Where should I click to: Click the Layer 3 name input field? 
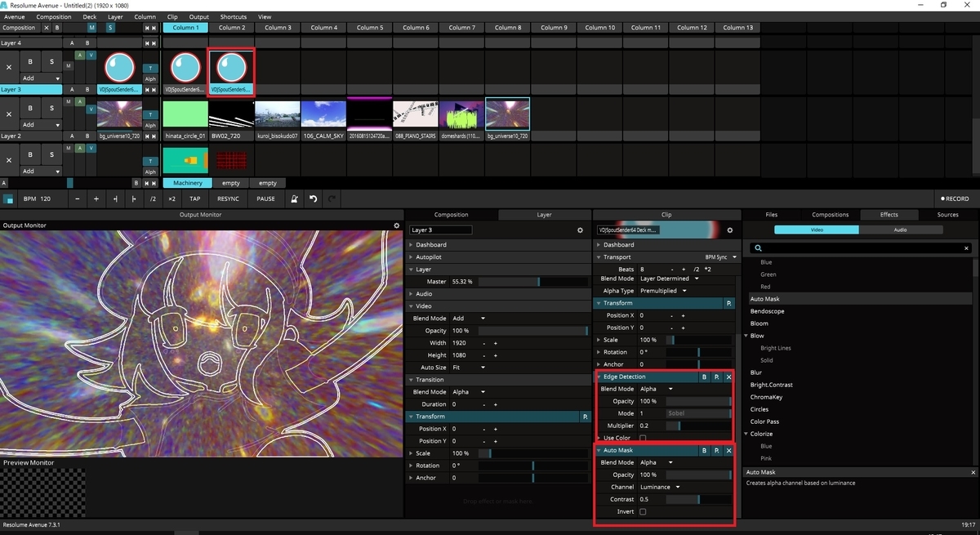pyautogui.click(x=441, y=230)
